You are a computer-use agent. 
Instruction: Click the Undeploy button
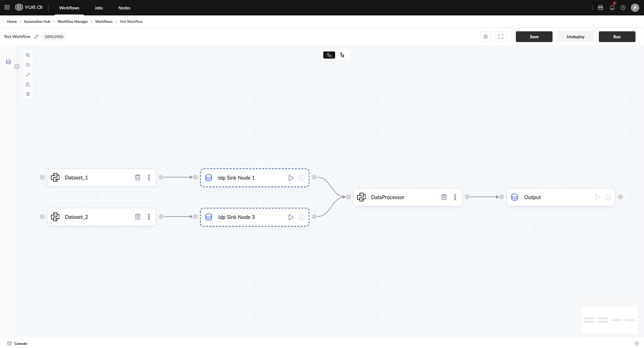tap(575, 37)
